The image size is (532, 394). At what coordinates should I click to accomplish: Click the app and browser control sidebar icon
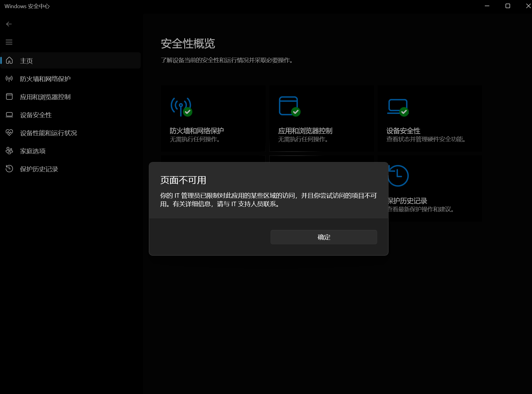click(9, 96)
